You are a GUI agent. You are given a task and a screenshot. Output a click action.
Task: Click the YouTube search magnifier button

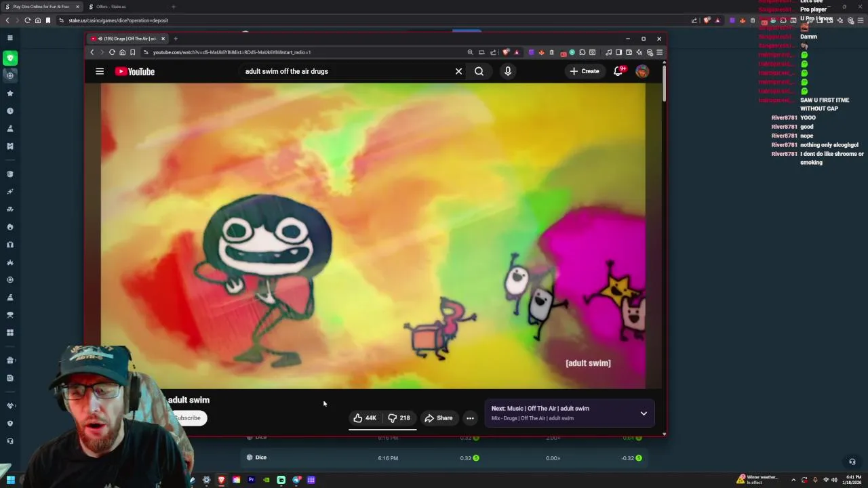coord(479,71)
